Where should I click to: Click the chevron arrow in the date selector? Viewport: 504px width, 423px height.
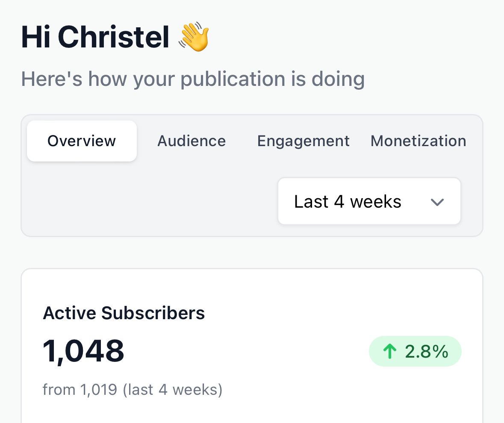437,202
